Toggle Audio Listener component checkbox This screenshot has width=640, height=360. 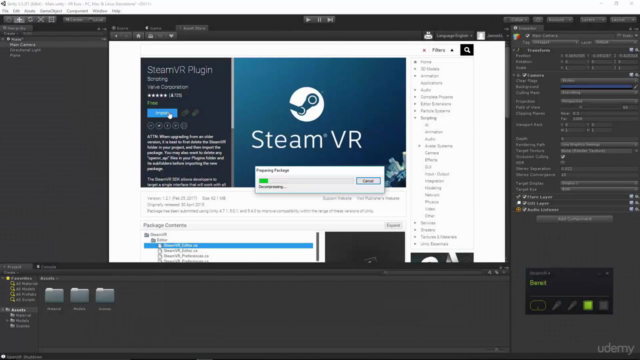(524, 210)
